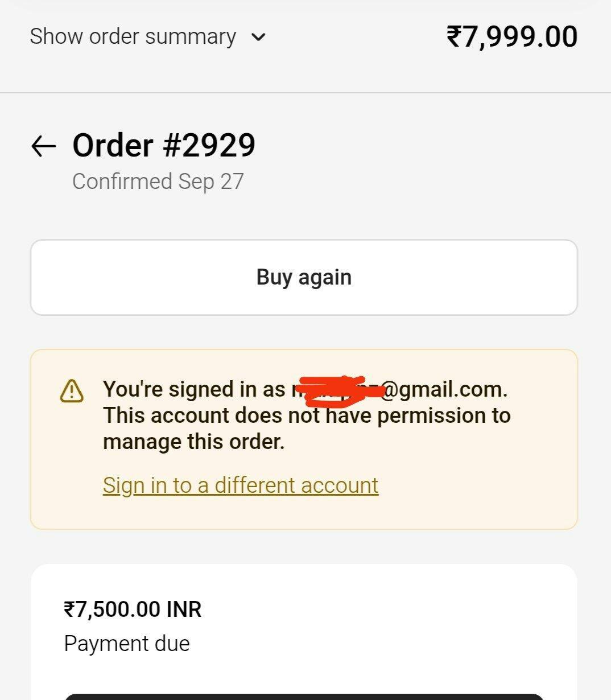
Task: Click the 'Show order summary' label
Action: pos(133,36)
